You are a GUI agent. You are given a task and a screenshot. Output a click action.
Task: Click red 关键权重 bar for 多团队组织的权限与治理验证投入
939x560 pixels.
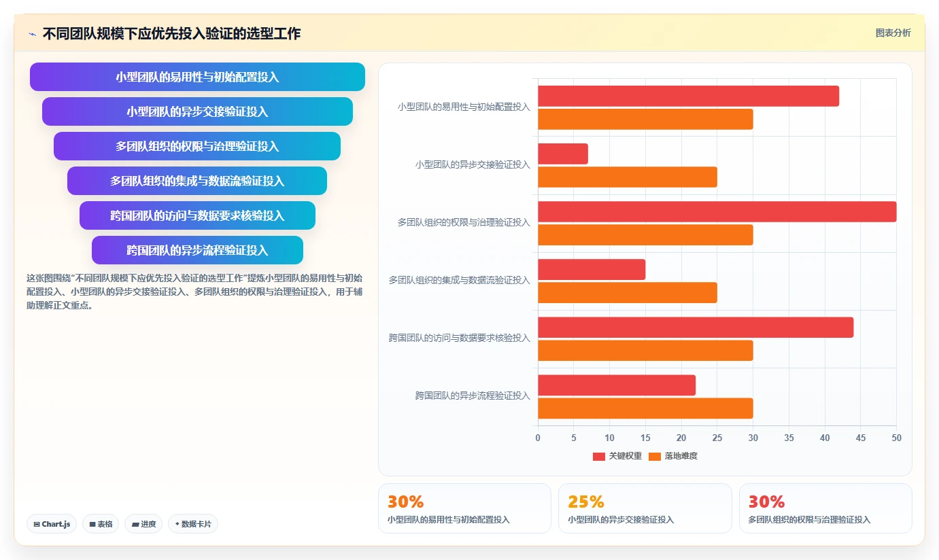pyautogui.click(x=717, y=211)
